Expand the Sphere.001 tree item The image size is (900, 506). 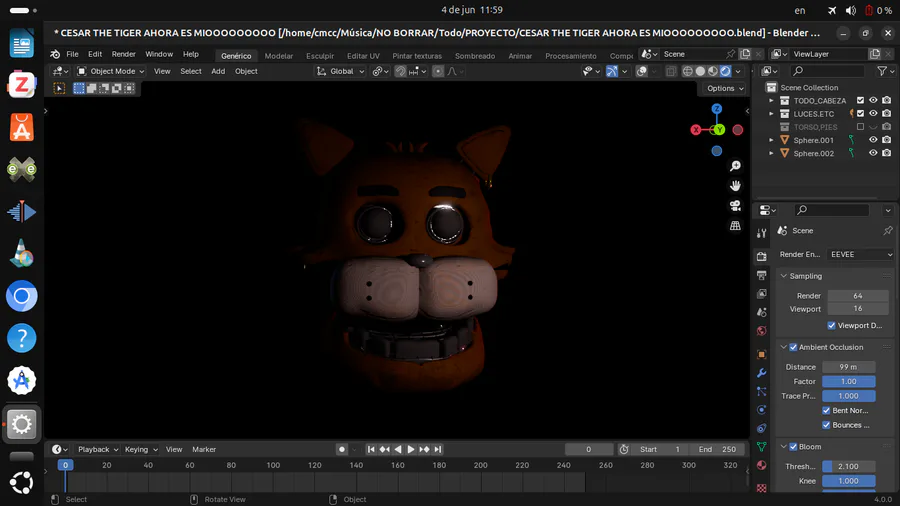[x=772, y=140]
